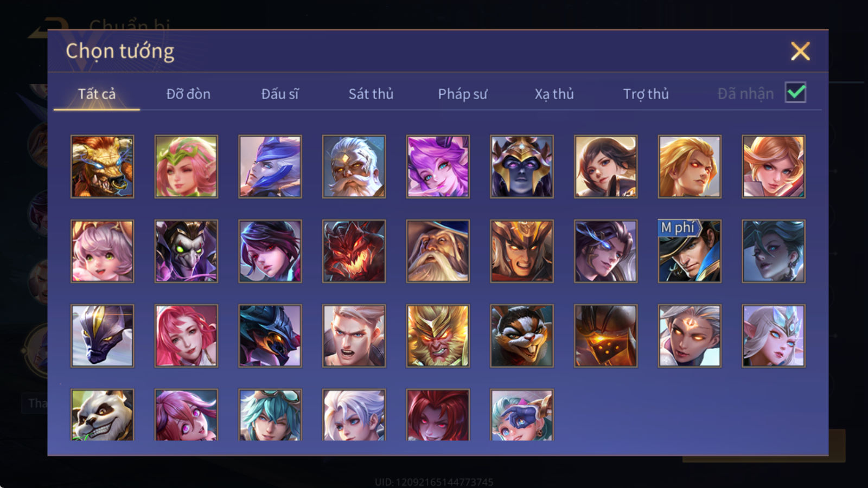The width and height of the screenshot is (868, 488).
Task: Close the Chọn tướng dialog
Action: [800, 51]
